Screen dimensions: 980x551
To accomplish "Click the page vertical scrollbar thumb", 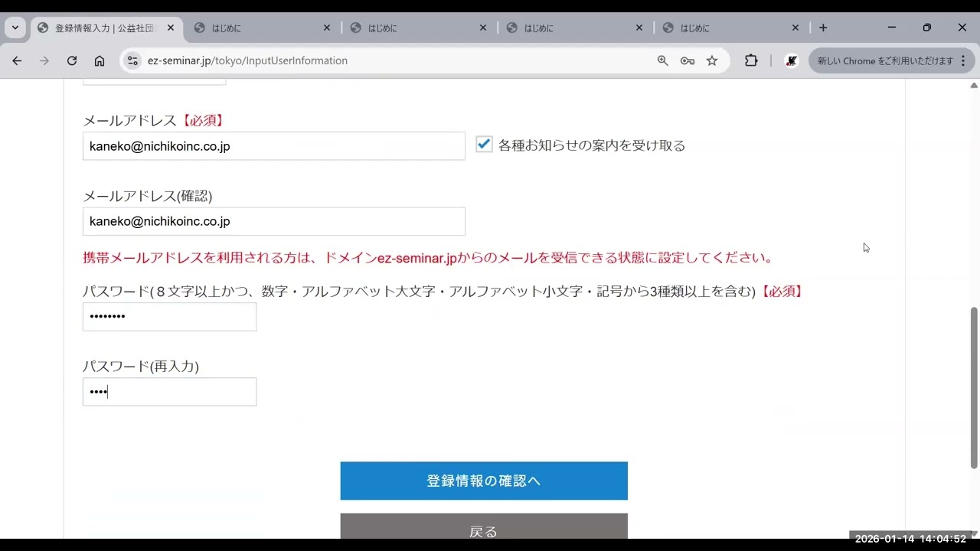I will click(x=974, y=387).
